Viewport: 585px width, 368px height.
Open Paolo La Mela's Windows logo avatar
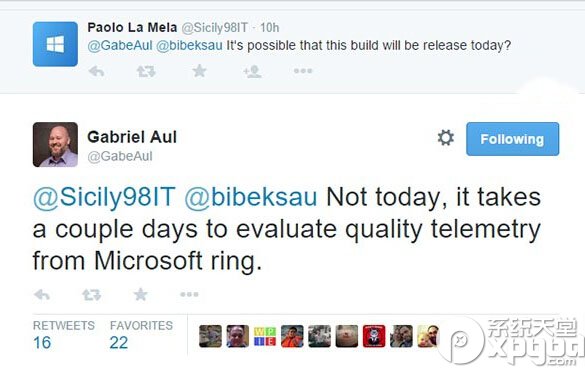click(x=55, y=44)
